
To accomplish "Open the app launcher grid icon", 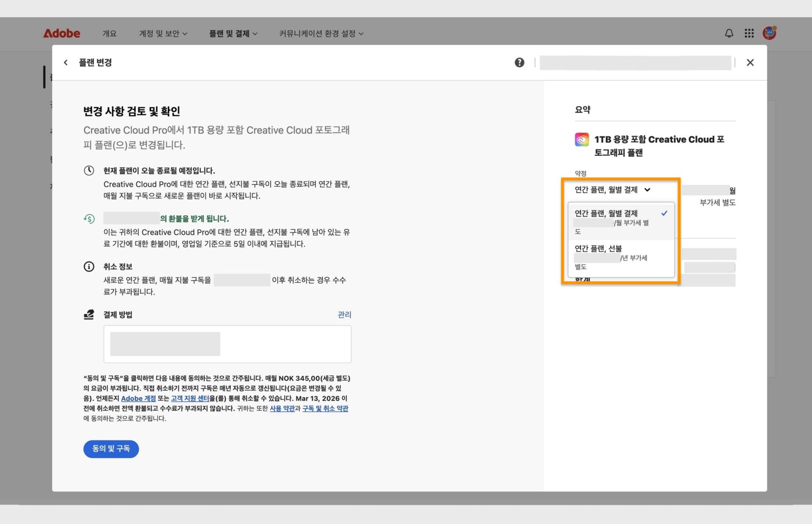I will 749,33.
